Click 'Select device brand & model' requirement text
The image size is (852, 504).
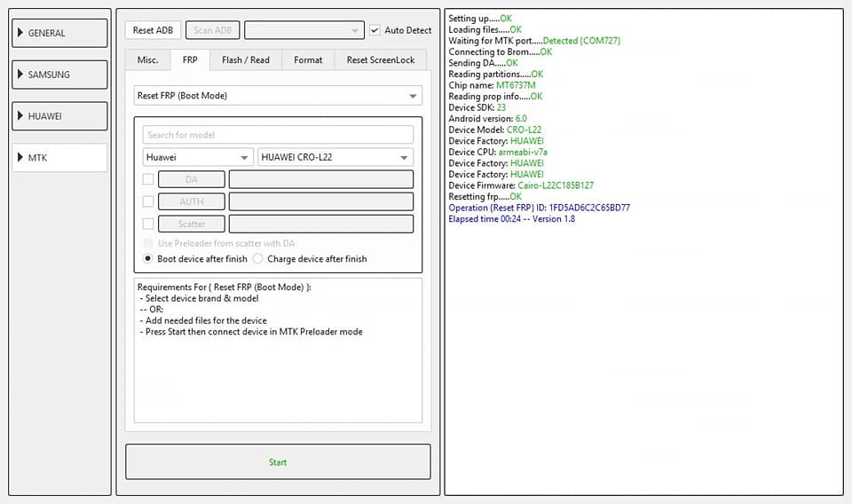(x=201, y=298)
